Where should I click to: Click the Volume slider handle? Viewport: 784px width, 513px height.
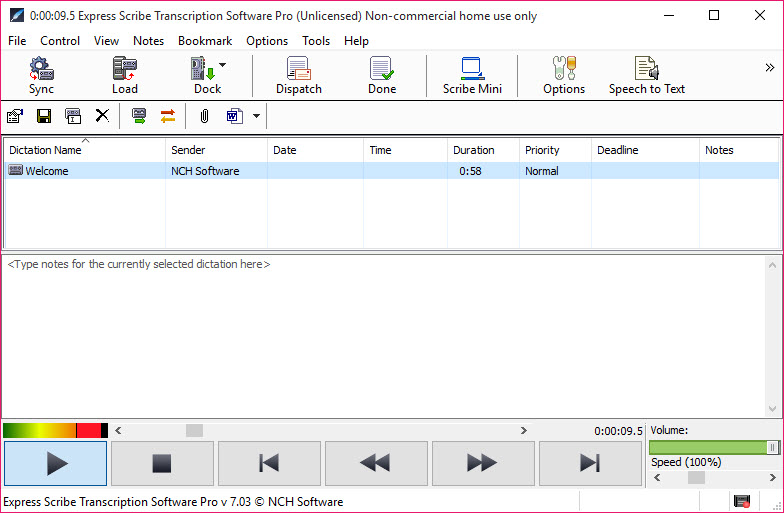[772, 447]
